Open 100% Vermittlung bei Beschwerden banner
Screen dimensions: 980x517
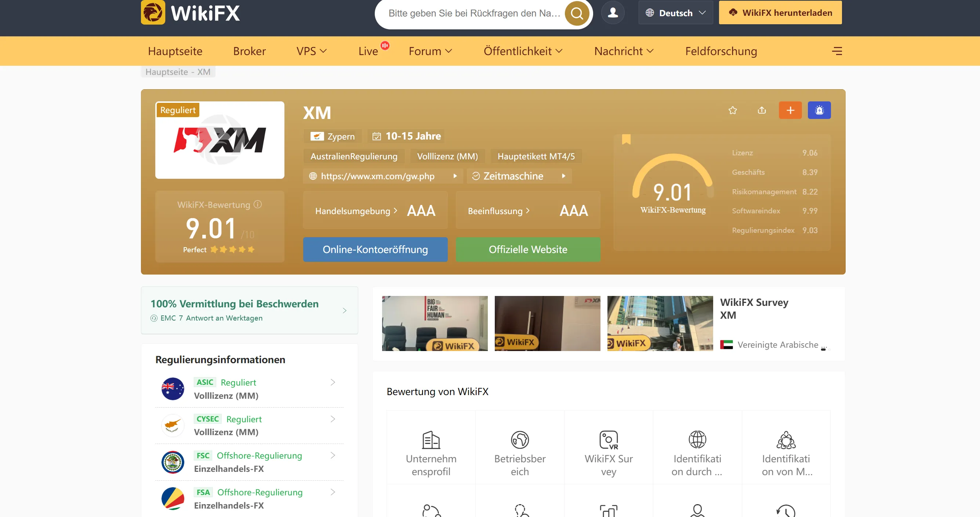pyautogui.click(x=249, y=310)
